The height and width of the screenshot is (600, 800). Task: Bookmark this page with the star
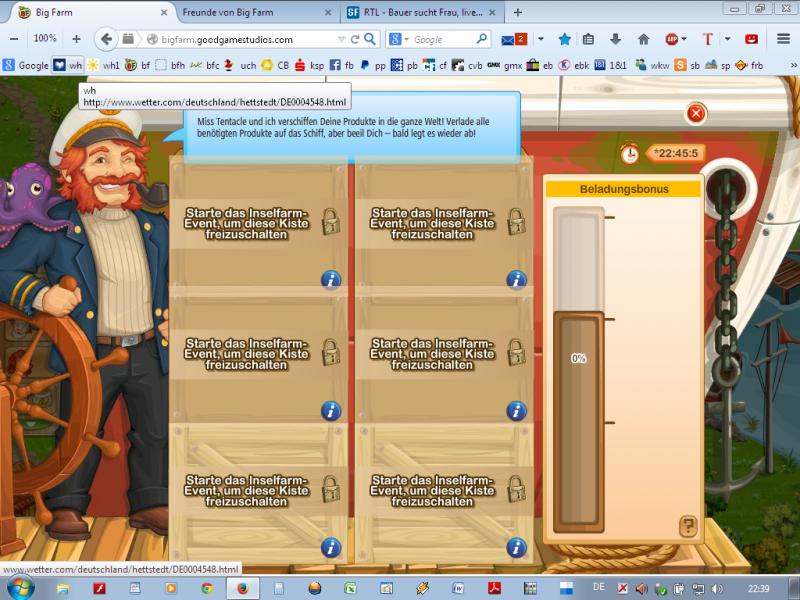[564, 39]
